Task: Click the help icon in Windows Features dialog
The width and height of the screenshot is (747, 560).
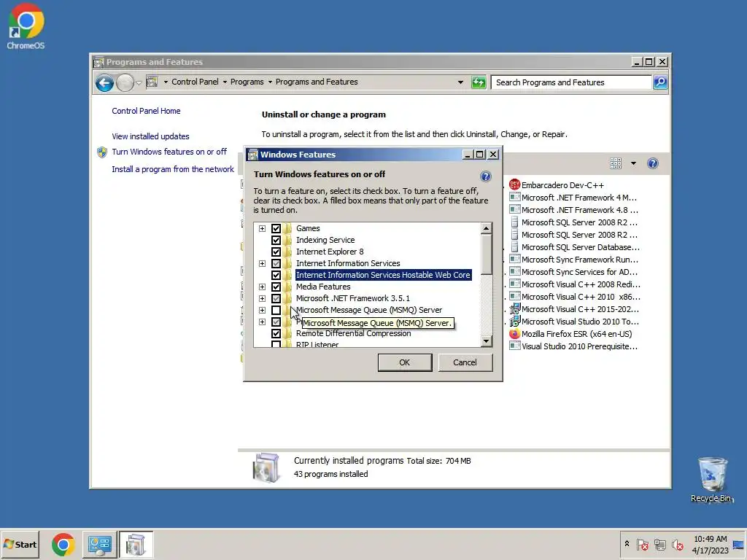Action: (485, 176)
